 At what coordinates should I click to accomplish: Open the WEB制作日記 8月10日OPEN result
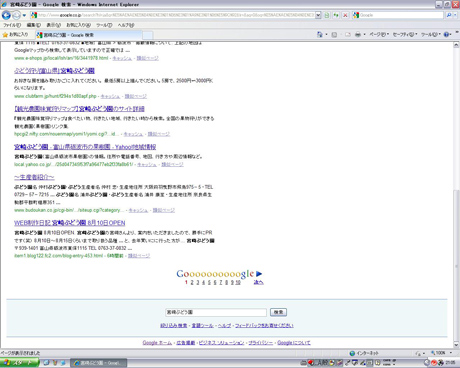click(70, 223)
